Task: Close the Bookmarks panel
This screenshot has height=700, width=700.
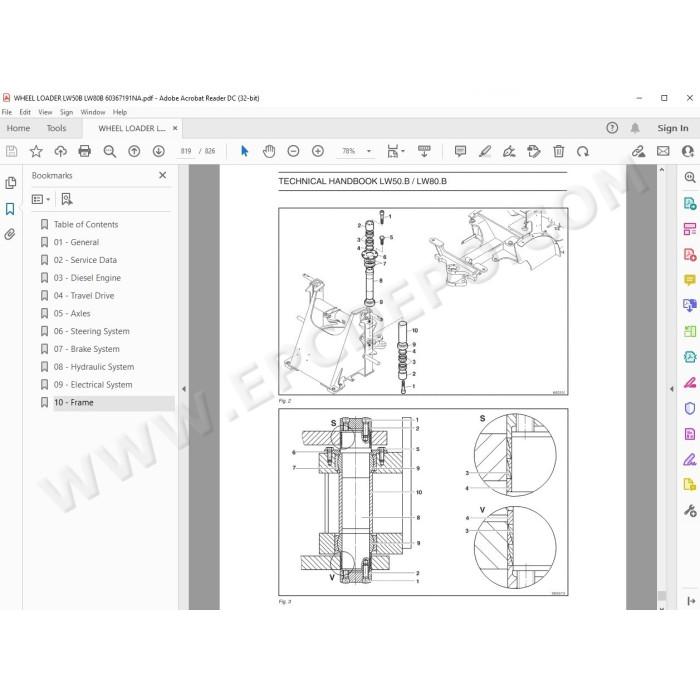Action: coord(162,175)
